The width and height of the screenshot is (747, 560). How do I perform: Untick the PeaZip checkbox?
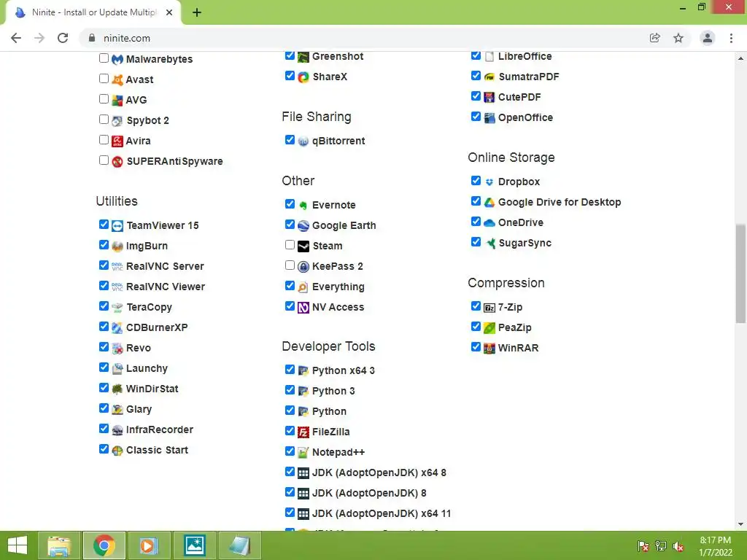click(476, 326)
